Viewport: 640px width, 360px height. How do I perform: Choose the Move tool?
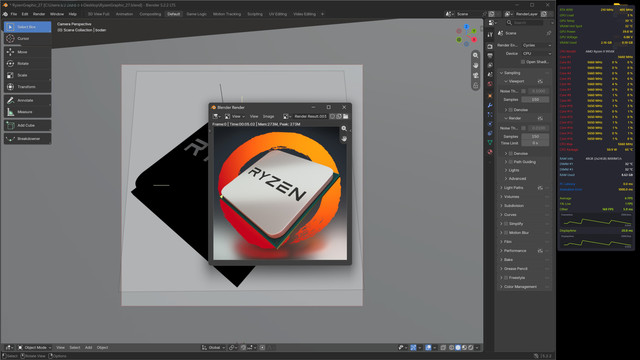point(27,52)
